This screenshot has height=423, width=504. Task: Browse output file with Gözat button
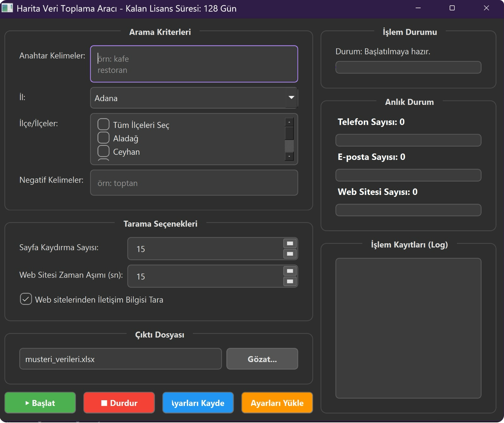tap(262, 359)
